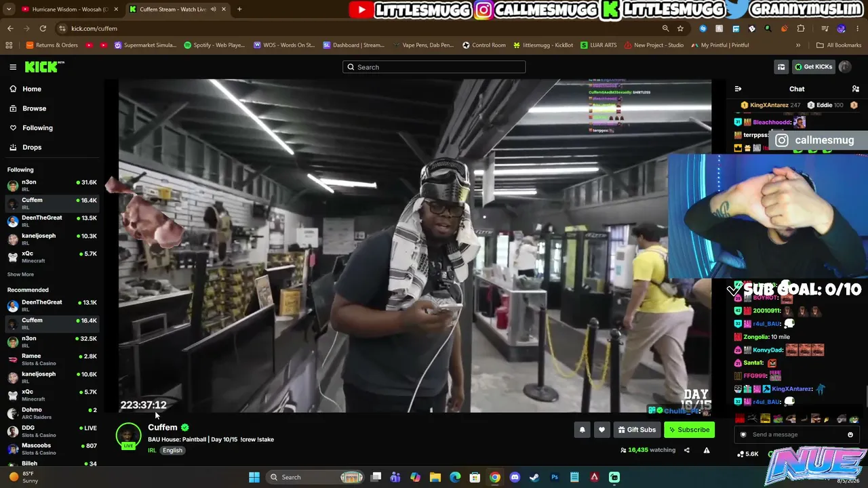This screenshot has height=488, width=868.
Task: Report stream with the warning icon
Action: click(706, 450)
